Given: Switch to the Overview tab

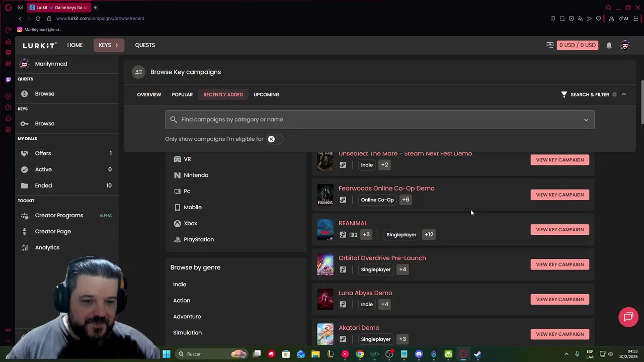Looking at the screenshot, I should coord(149,95).
